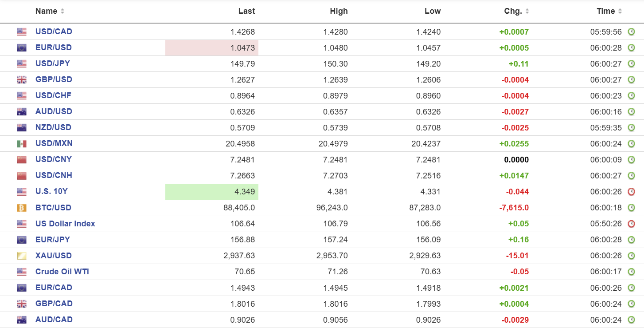The width and height of the screenshot is (644, 328).
Task: Open the EUR/CAD pair page
Action: pos(54,288)
